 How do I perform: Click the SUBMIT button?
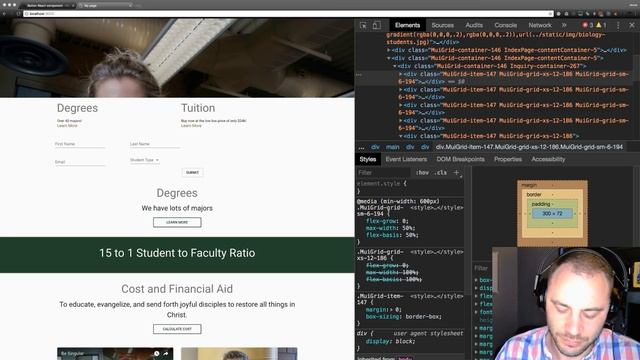point(192,173)
